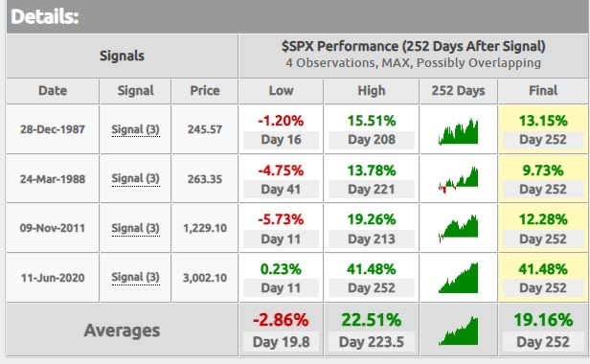
Task: Click Signal (3) link for 09-Nov-2011
Action: coord(135,228)
